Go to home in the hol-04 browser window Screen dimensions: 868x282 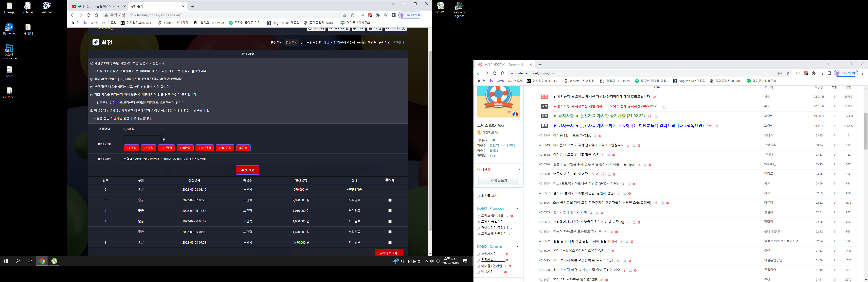coord(96,15)
